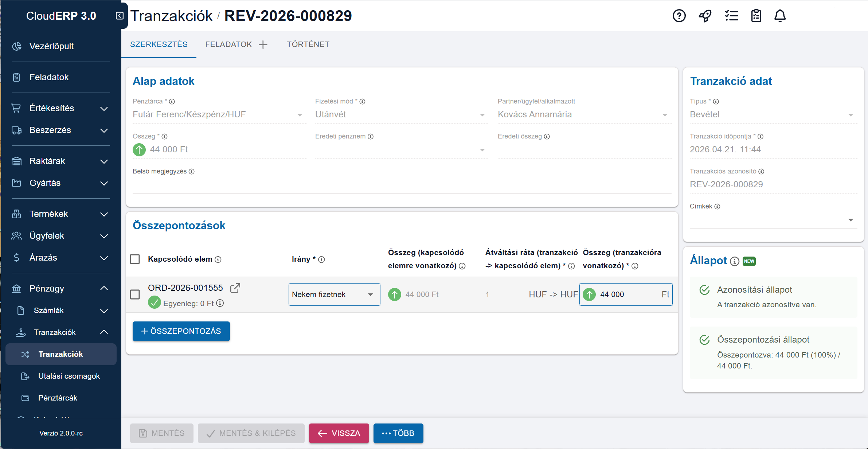Click the clipboard icon in top bar
This screenshot has height=449, width=868.
coord(756,16)
